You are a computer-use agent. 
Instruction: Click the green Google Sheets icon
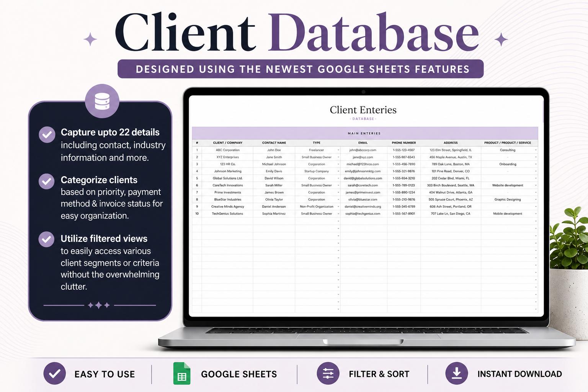point(181,373)
